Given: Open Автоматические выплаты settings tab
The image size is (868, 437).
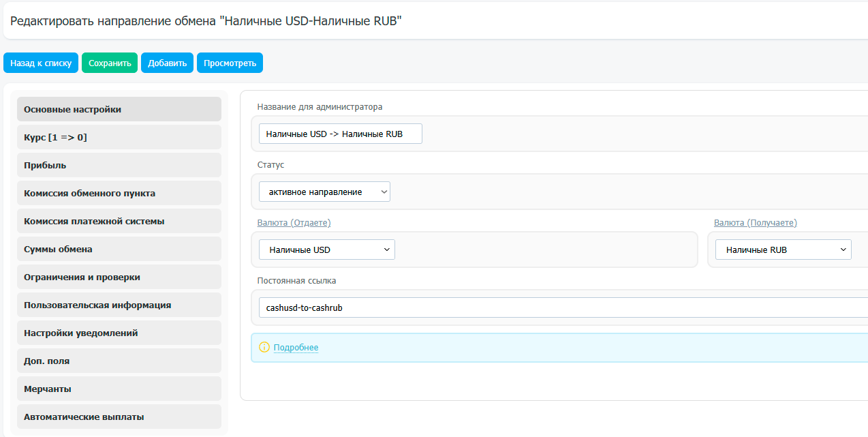Looking at the screenshot, I should coord(119,417).
